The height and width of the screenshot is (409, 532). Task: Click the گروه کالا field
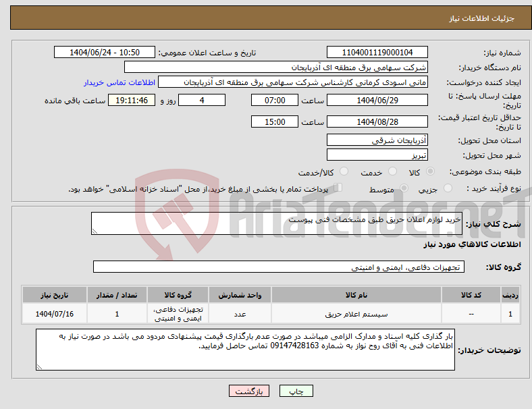279,267
